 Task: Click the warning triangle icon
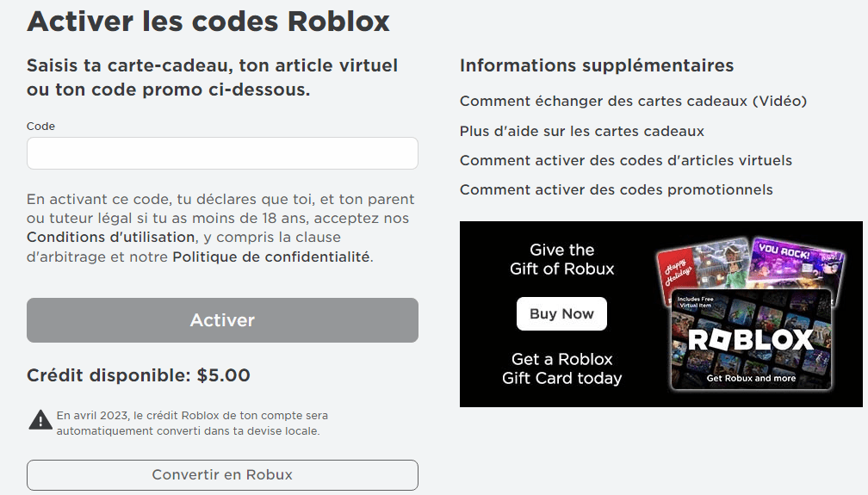tap(40, 420)
